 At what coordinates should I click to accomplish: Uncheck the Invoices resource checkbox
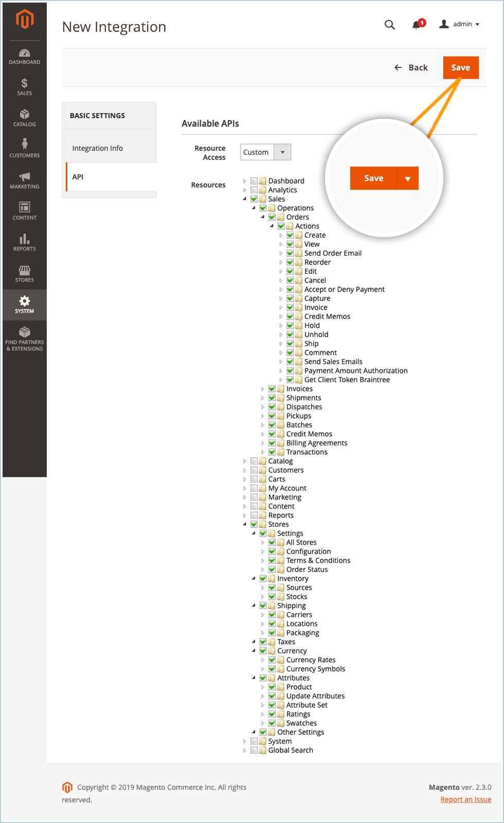[x=272, y=389]
